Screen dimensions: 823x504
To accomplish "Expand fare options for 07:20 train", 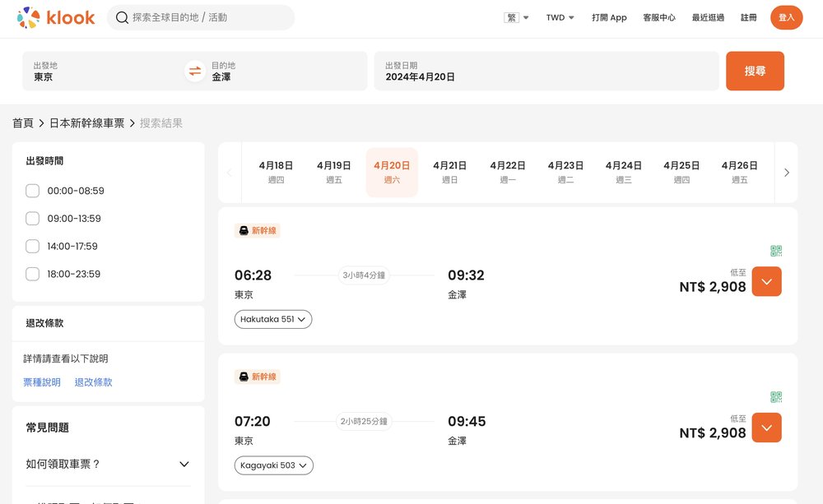I will coord(766,428).
